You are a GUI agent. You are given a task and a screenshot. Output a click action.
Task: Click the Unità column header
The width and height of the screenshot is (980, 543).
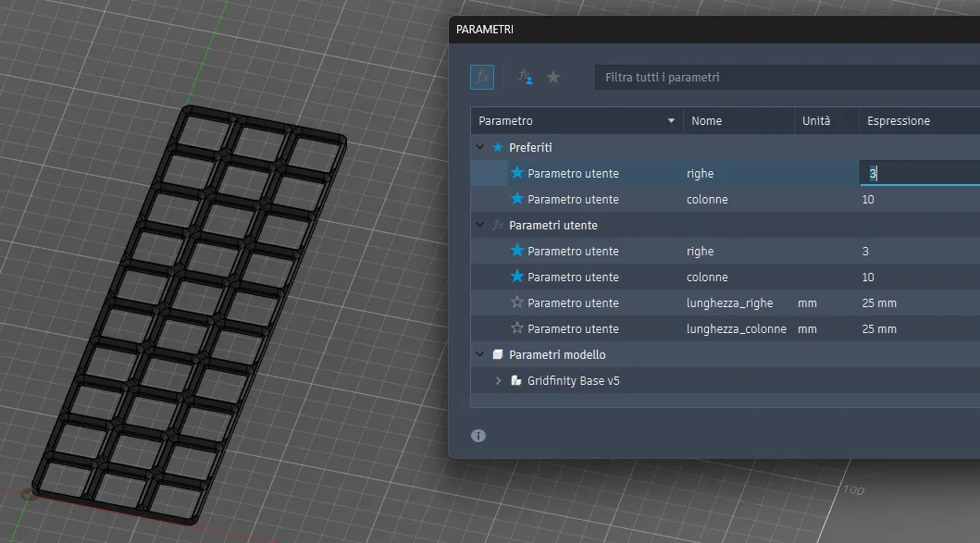pos(826,120)
